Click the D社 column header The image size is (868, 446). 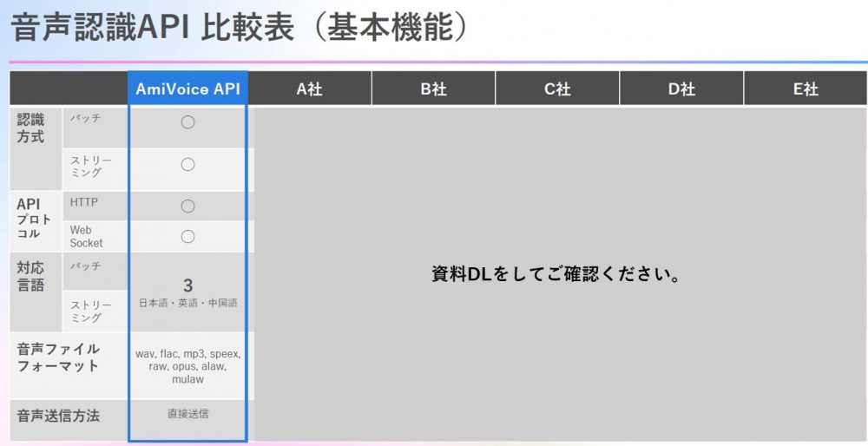click(x=681, y=89)
